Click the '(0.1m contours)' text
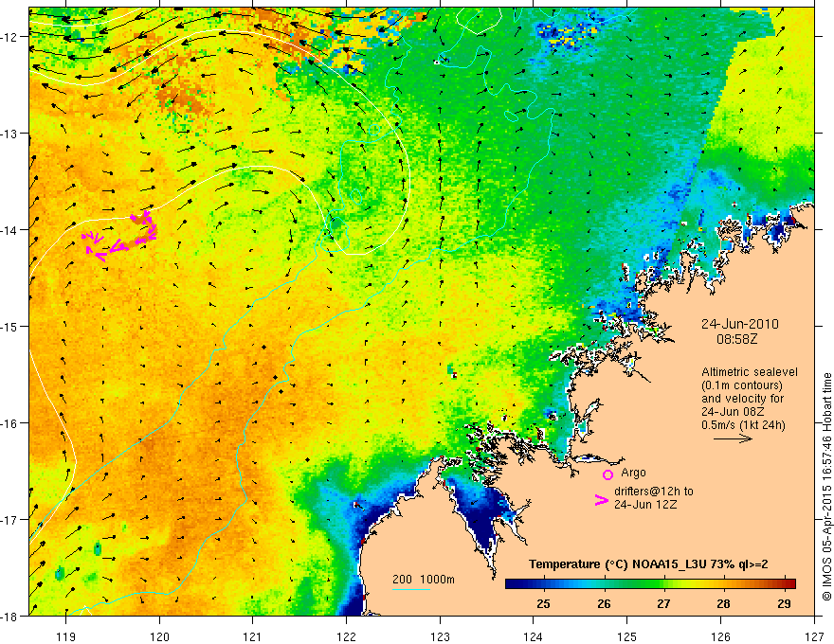The image size is (834, 644). [x=742, y=385]
